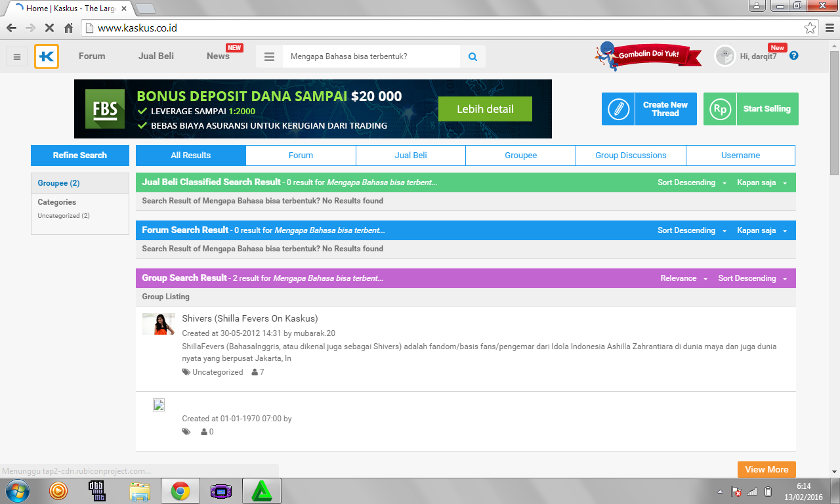Launch media player from taskbar
This screenshot has width=840, height=504.
(x=58, y=491)
